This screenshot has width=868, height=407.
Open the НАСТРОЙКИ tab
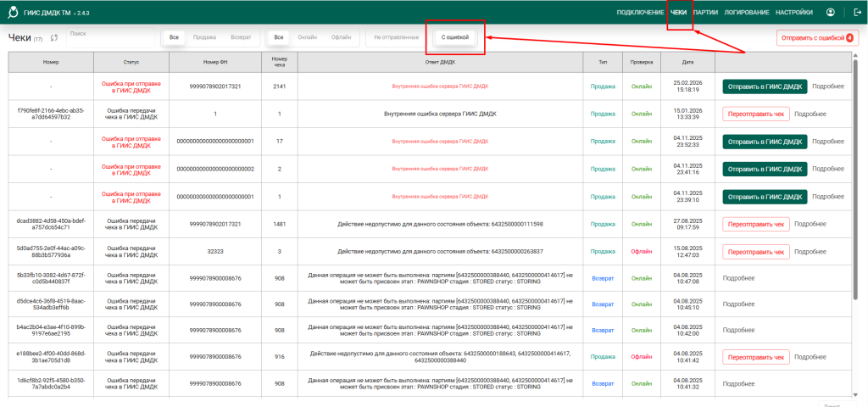[x=793, y=13]
